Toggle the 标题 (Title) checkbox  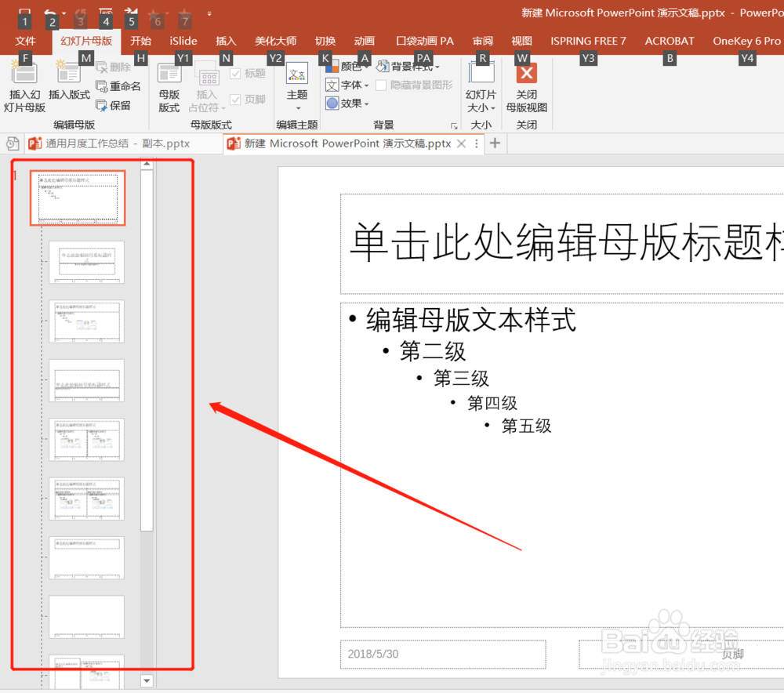click(x=237, y=72)
